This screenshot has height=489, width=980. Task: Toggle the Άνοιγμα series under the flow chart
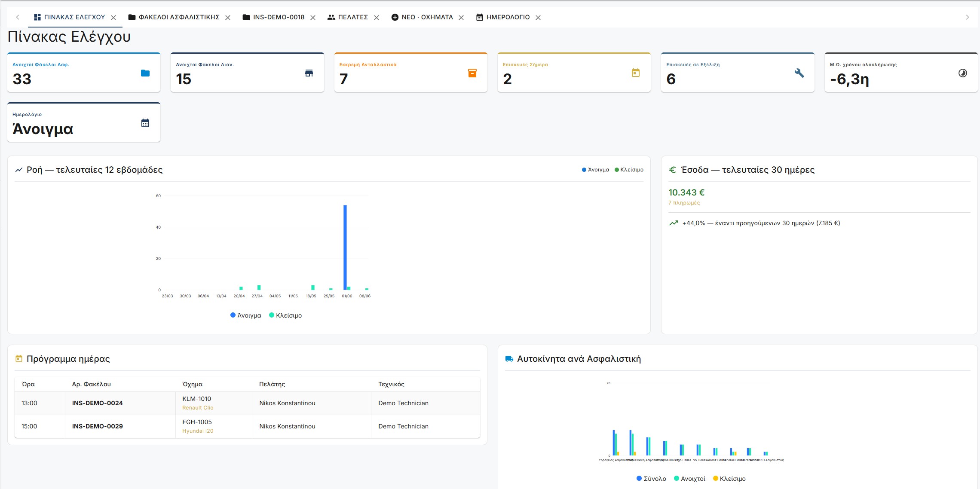(246, 315)
